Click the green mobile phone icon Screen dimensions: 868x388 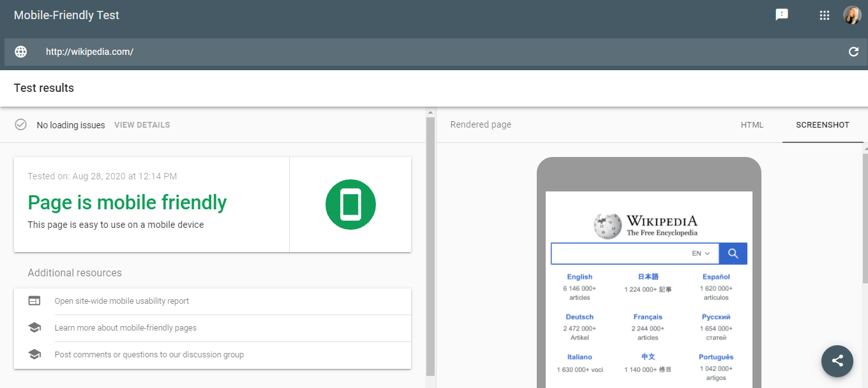[350, 205]
